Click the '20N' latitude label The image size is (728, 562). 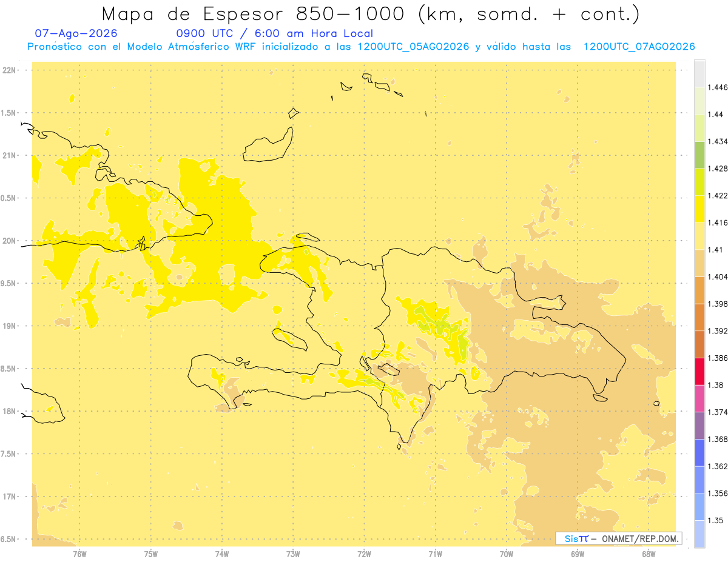point(8,241)
